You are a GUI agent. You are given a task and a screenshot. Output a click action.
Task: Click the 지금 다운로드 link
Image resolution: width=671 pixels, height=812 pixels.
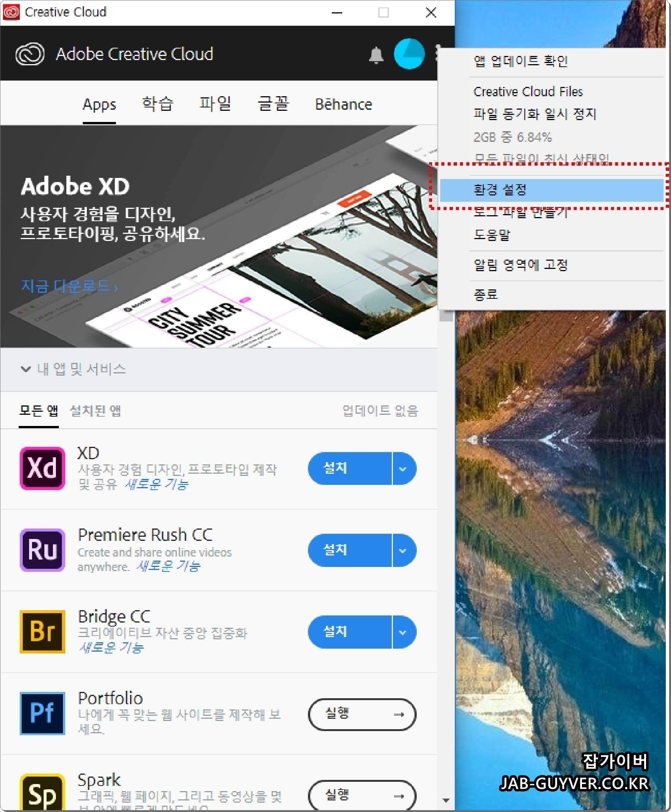[x=70, y=286]
